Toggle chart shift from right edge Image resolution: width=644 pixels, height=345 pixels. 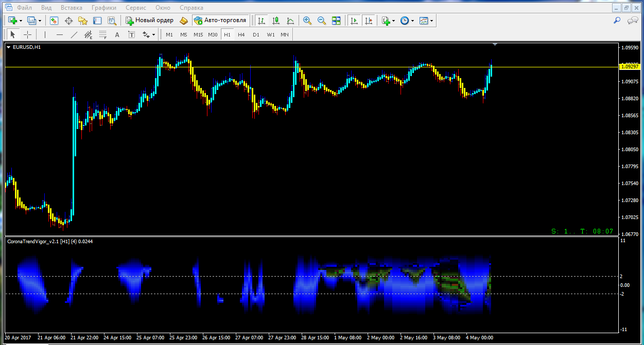point(369,21)
